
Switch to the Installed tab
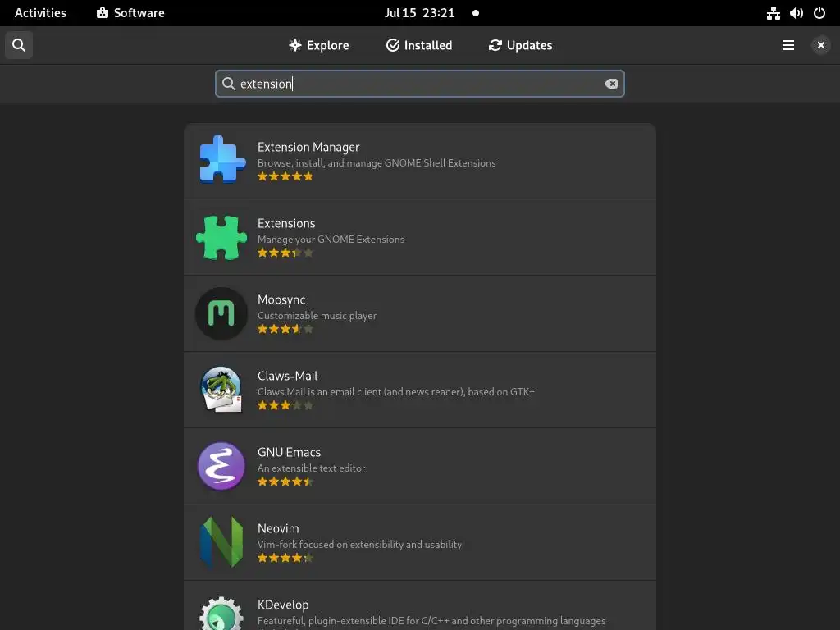coord(419,45)
